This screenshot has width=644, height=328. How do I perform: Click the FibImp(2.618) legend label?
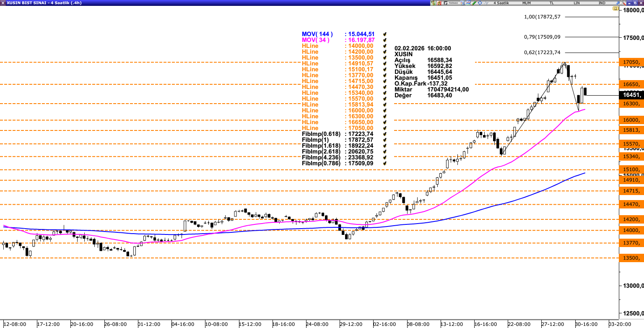click(317, 152)
